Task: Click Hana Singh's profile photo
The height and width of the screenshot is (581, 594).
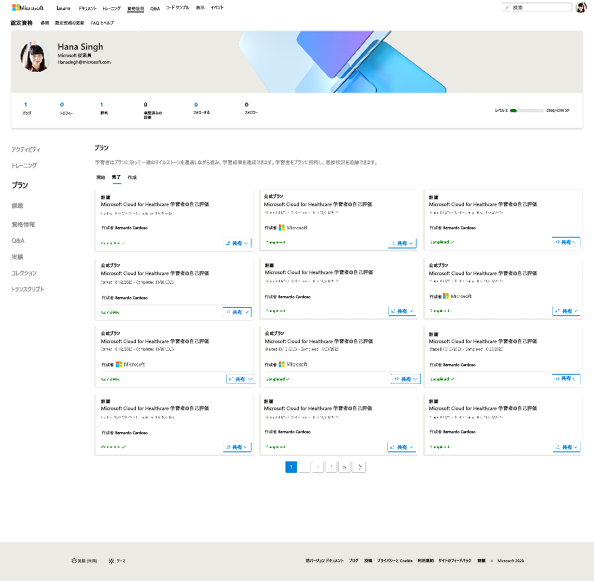Action: click(35, 57)
